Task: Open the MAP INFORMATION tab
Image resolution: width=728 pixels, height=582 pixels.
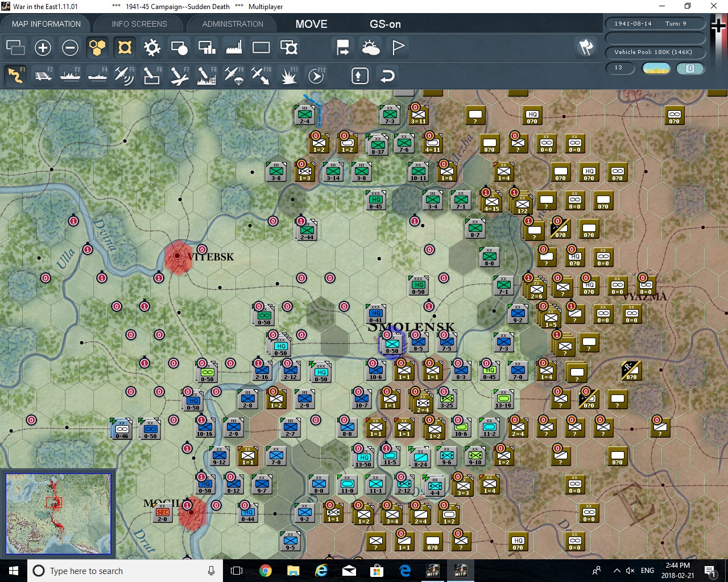Action: pos(46,24)
